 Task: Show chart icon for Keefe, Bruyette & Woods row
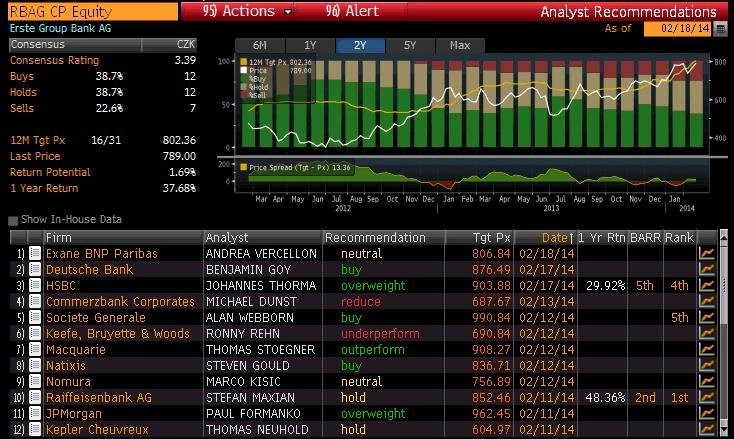click(x=707, y=333)
